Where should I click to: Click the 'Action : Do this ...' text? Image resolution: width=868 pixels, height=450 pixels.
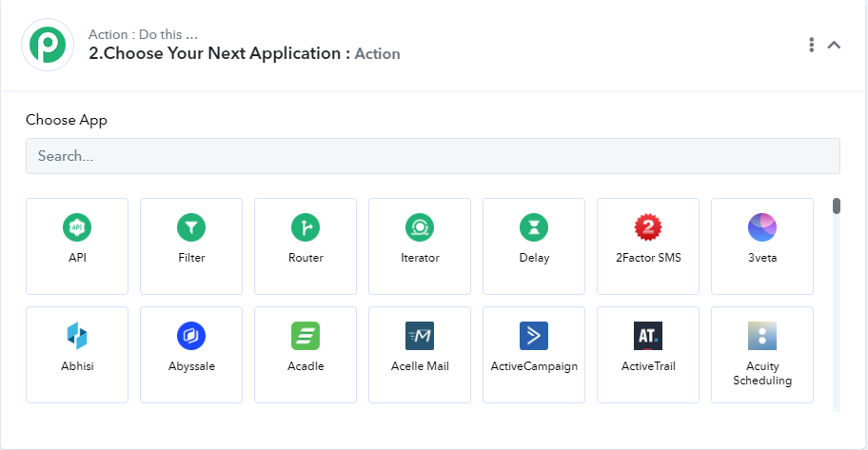pos(143,34)
